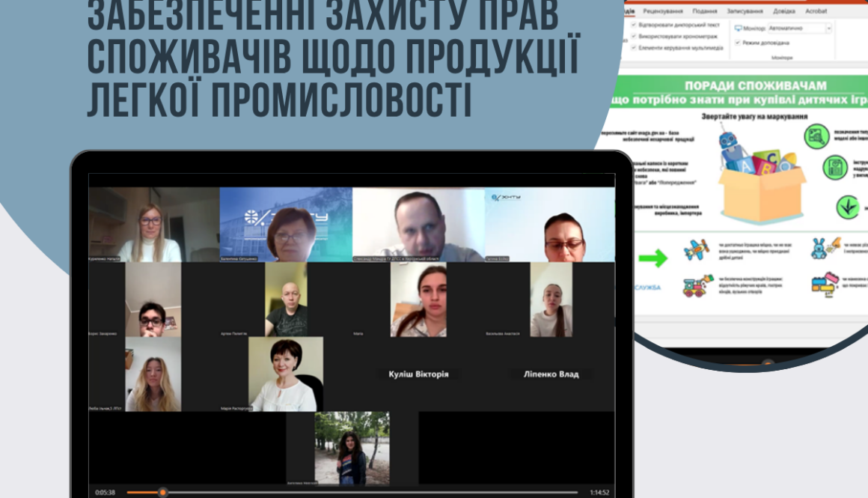Image resolution: width=868 pixels, height=498 pixels.
Task: Enable the Режим доповідача checkbox
Action: coord(738,43)
